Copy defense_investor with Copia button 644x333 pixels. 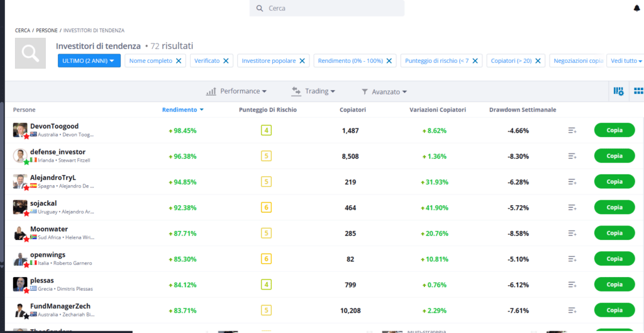click(614, 156)
